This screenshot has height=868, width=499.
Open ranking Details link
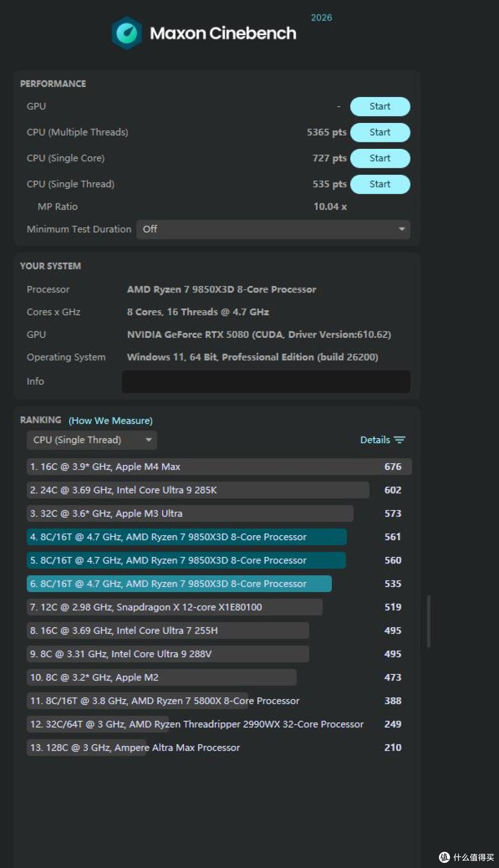coord(375,440)
